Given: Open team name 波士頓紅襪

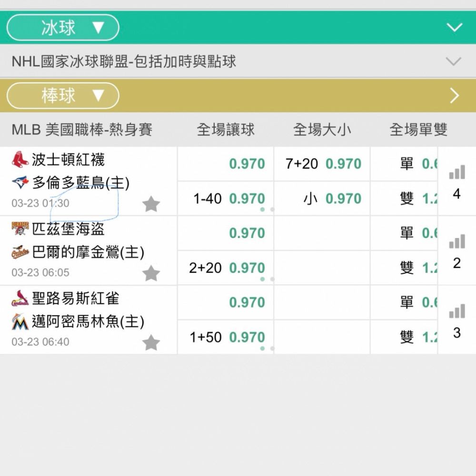Looking at the screenshot, I should point(68,159).
